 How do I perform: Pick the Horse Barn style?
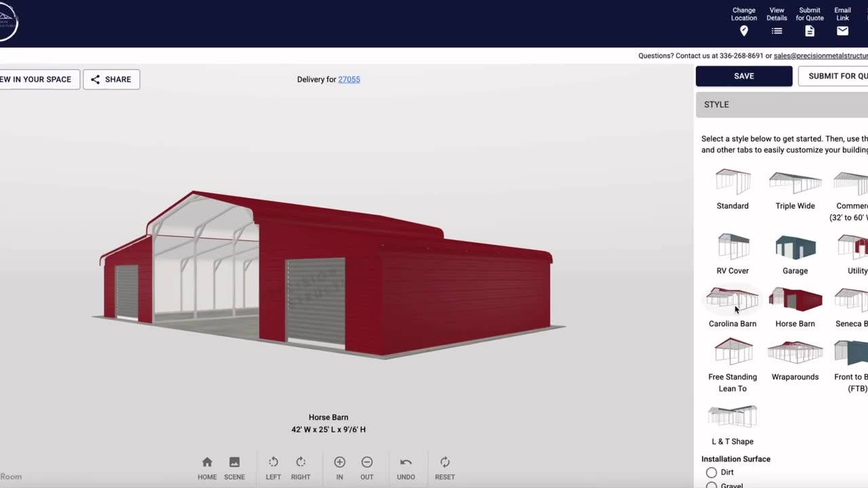795,300
